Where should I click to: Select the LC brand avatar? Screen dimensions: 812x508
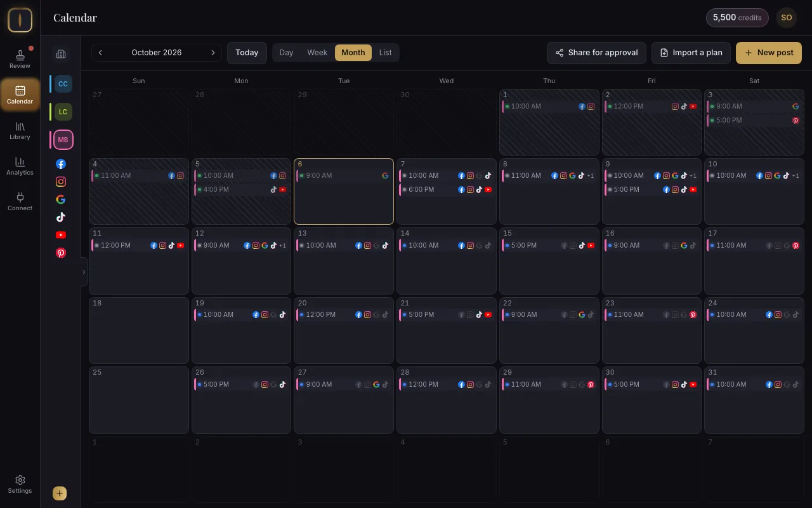(x=63, y=112)
